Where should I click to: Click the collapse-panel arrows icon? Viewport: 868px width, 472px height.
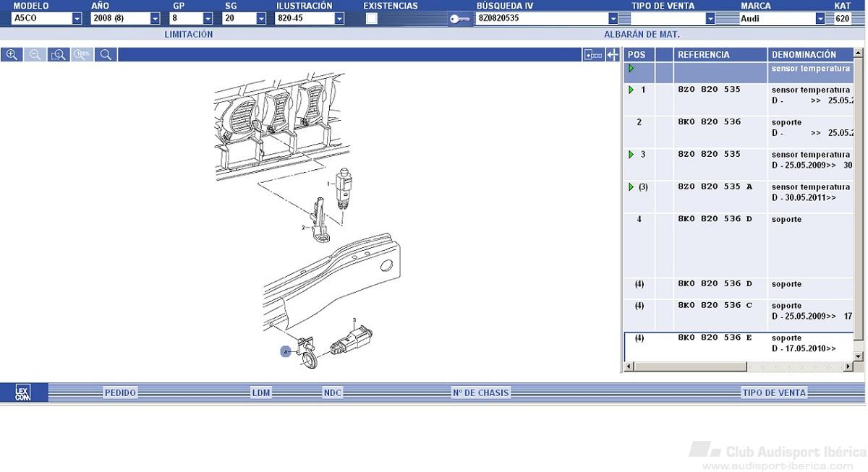coord(613,55)
